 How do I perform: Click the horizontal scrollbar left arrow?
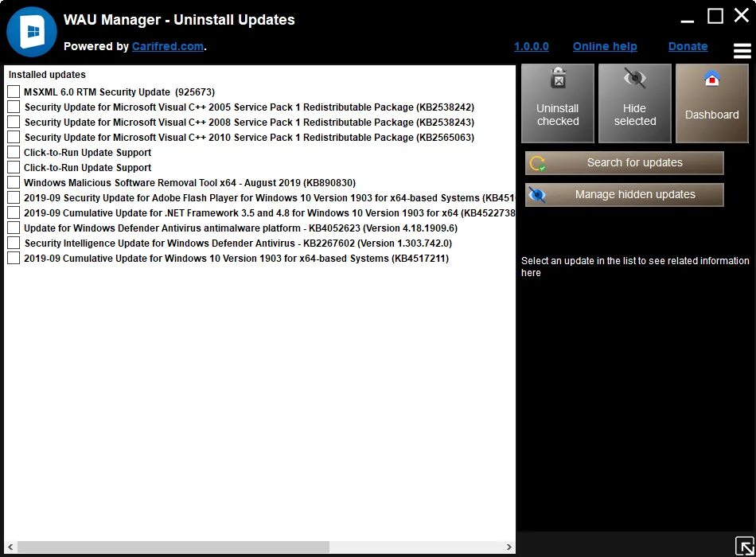[x=10, y=547]
